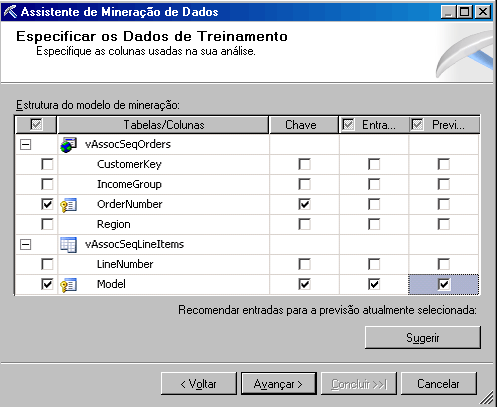Toggle the select-all checkbox in header row
Image resolution: width=497 pixels, height=407 pixels.
tap(36, 125)
